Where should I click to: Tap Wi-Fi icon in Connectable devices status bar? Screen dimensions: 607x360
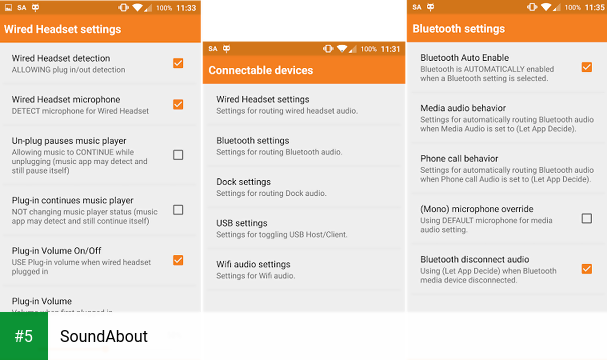coord(342,49)
